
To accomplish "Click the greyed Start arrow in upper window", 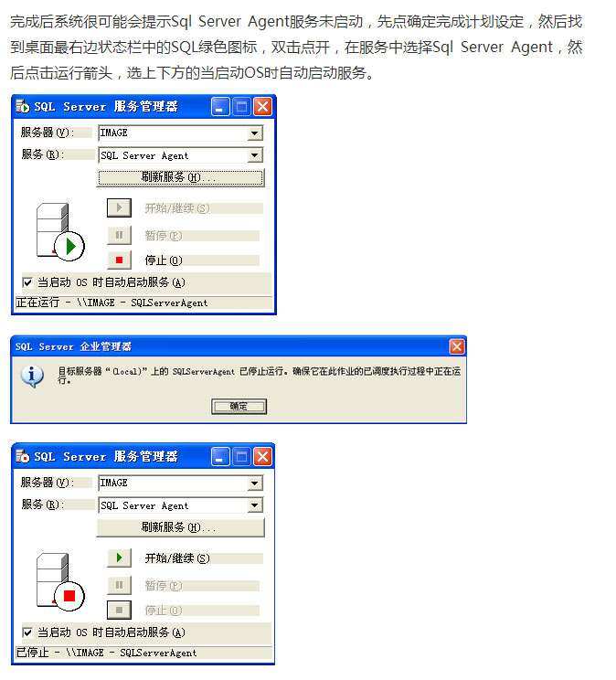I will (119, 207).
